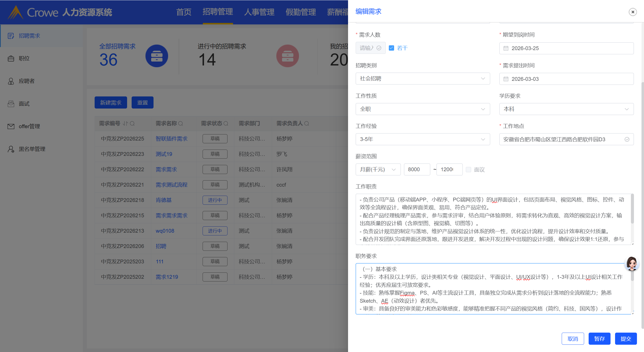
Task: Click the 招聘需求 sidebar icon
Action: (x=11, y=36)
